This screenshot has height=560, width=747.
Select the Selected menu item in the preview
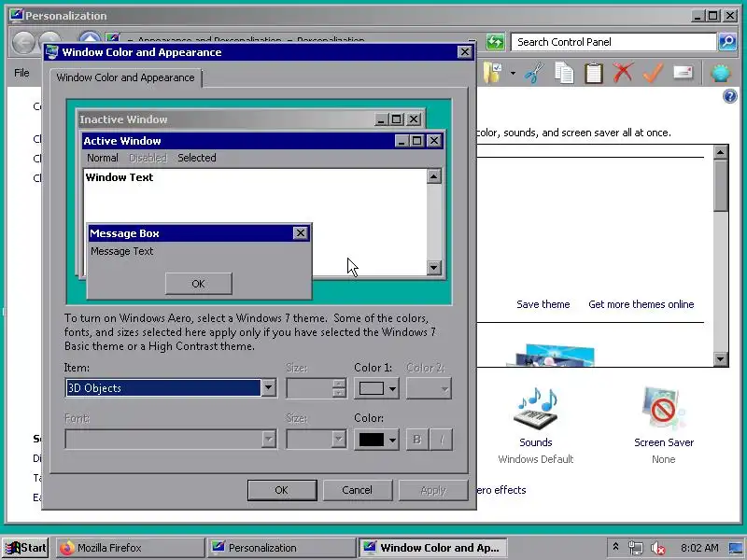197,158
